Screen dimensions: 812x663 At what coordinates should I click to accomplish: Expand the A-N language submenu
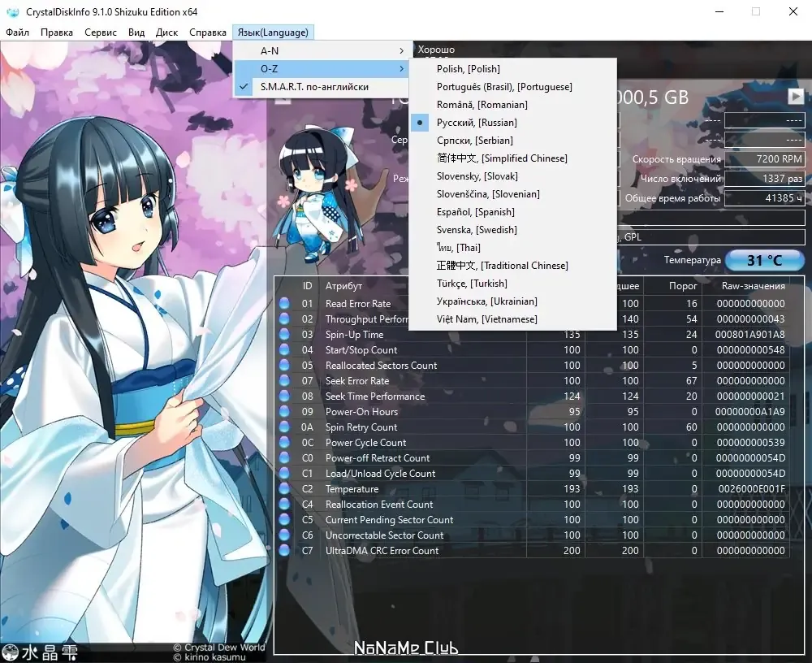[321, 51]
